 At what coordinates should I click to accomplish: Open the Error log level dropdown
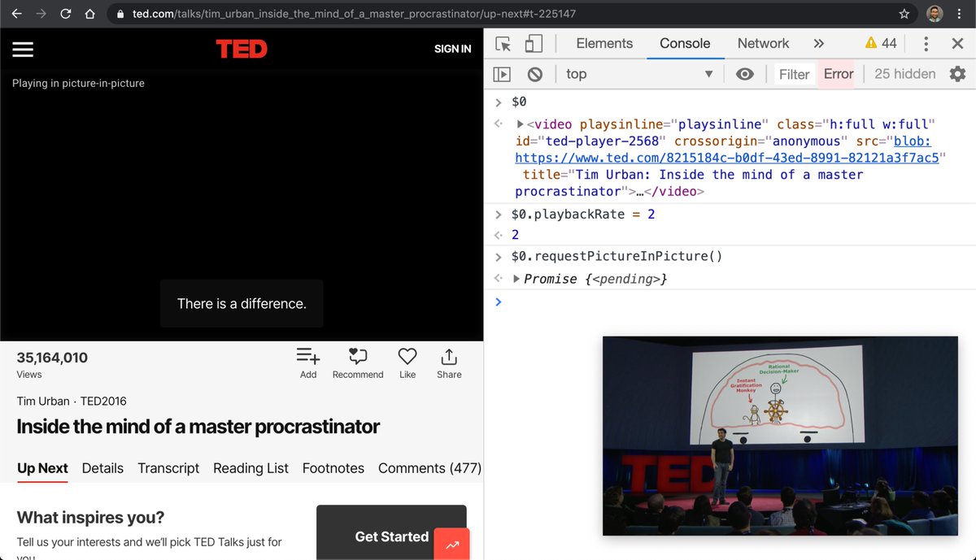tap(839, 74)
